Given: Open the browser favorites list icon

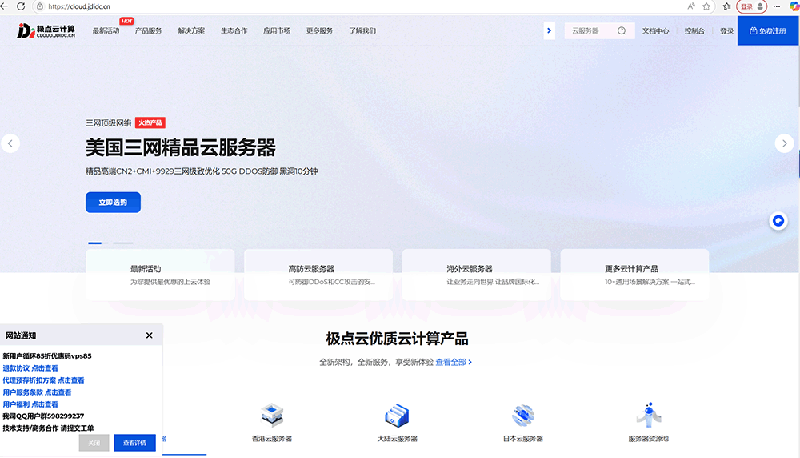Looking at the screenshot, I should pos(727,6).
